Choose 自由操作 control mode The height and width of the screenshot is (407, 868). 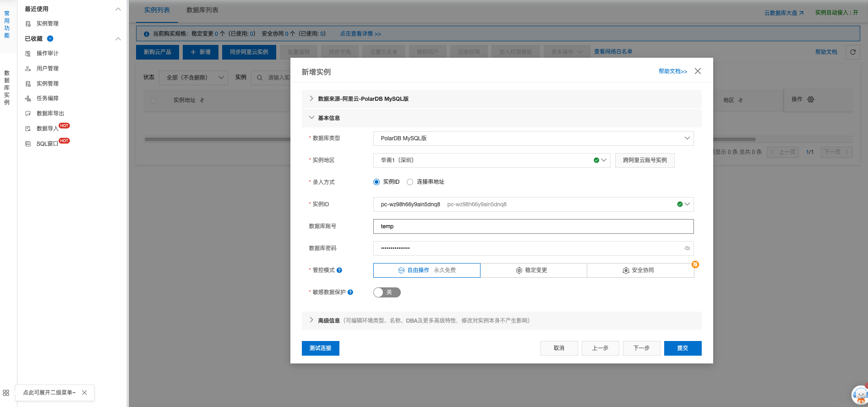tap(427, 270)
